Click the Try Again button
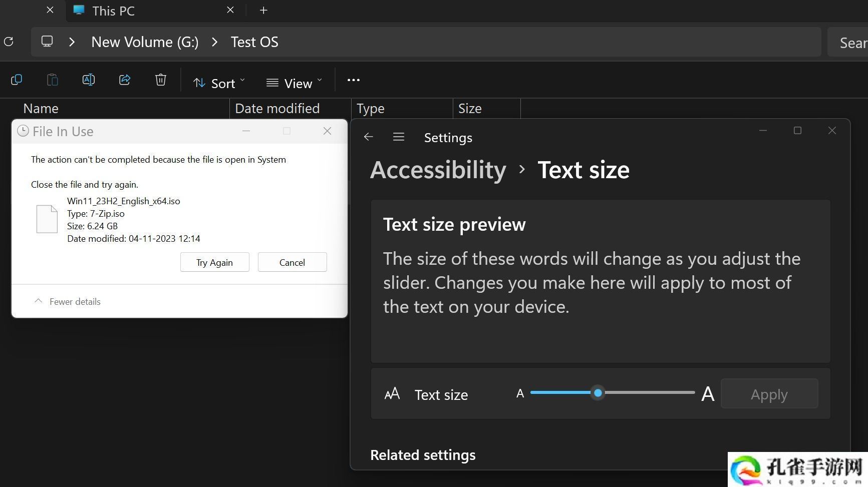 [x=214, y=262]
